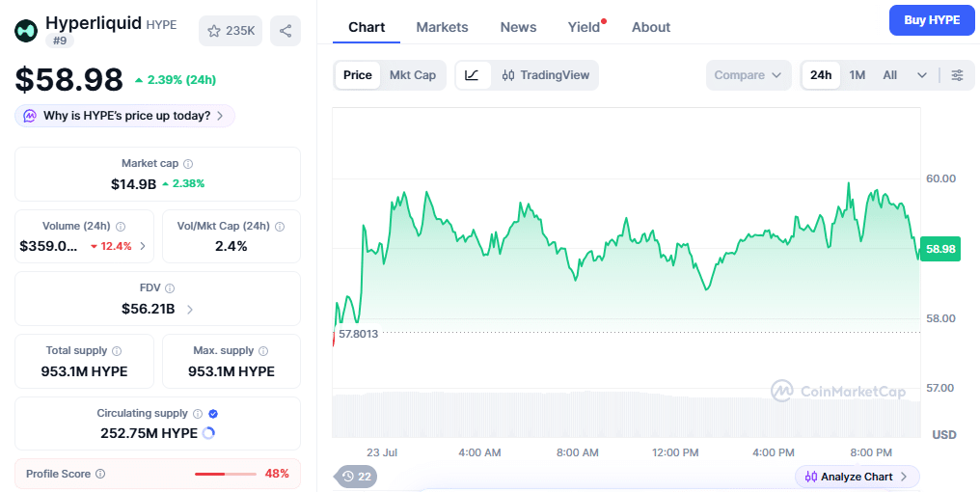Click the history clock badge showing 22

tap(357, 477)
